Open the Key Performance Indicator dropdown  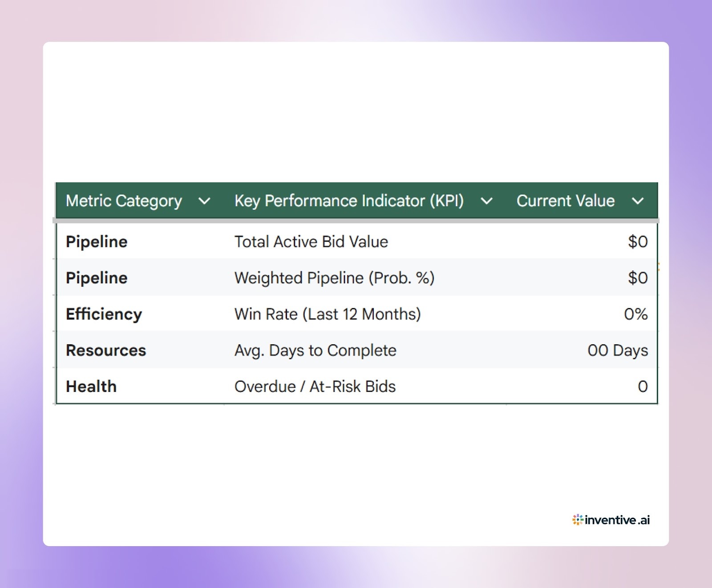pyautogui.click(x=487, y=201)
